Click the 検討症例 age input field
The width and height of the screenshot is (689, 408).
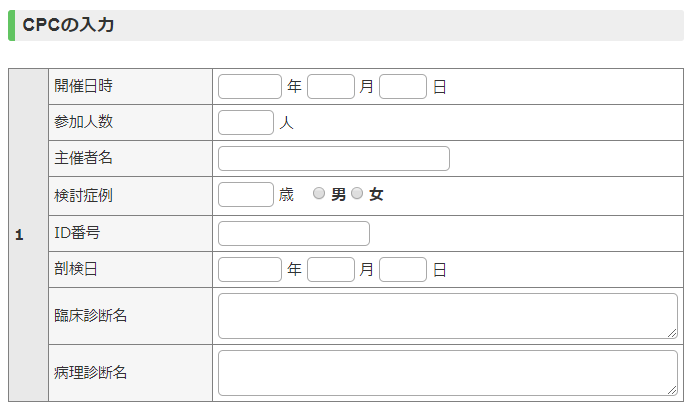coord(246,195)
